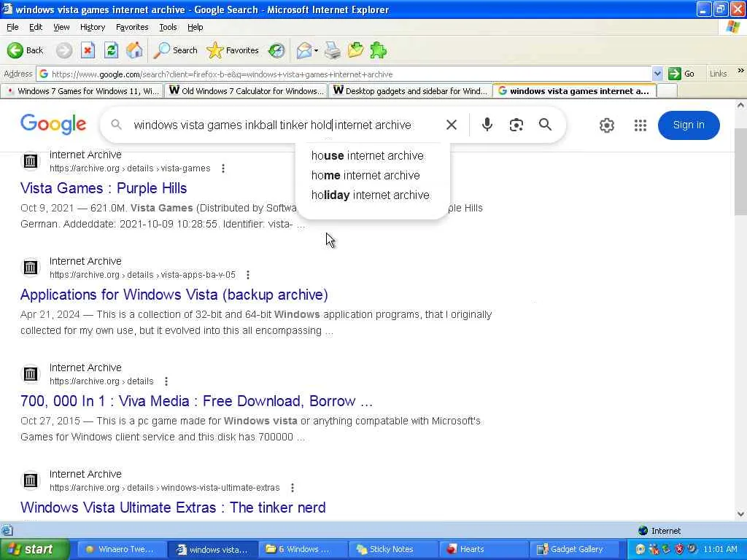
Task: Click the green puzzle piece icon
Action: click(379, 50)
